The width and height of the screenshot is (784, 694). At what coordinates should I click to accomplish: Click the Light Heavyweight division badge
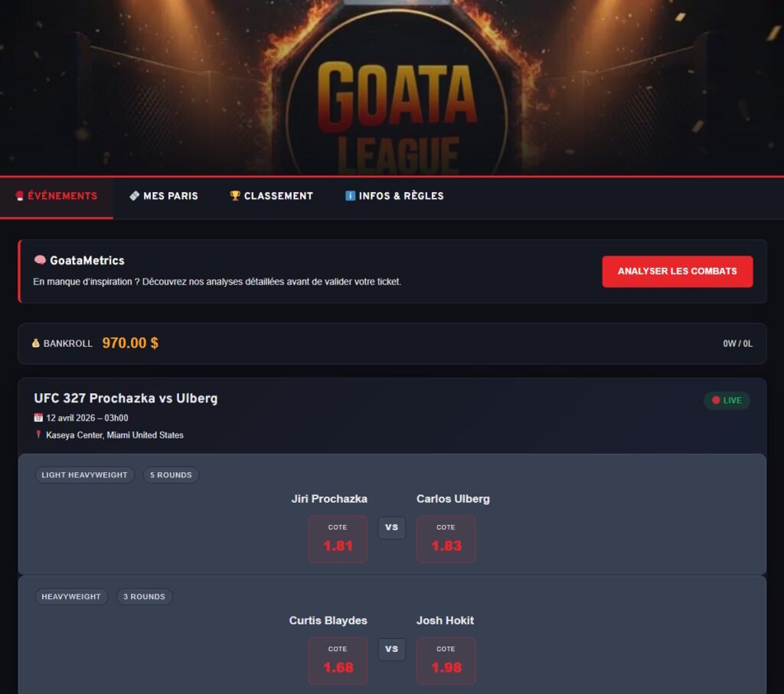coord(84,474)
